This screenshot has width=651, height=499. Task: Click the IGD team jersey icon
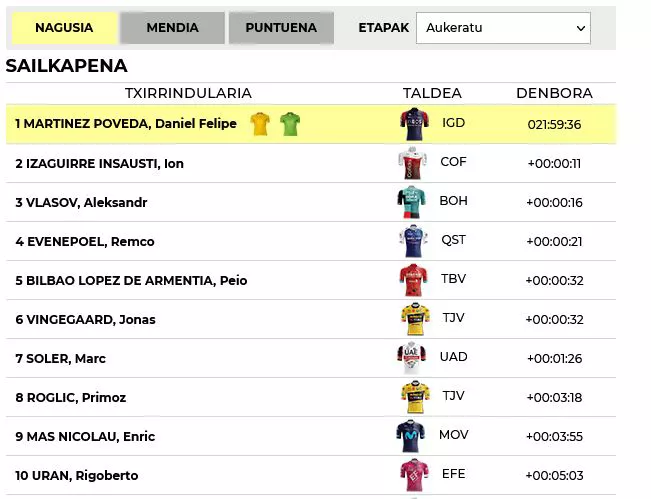(412, 124)
